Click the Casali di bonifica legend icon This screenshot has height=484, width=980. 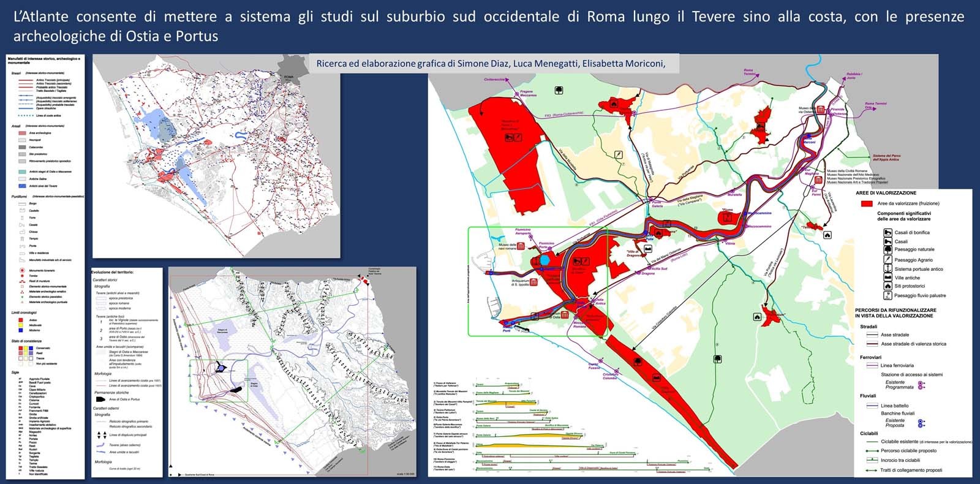click(888, 233)
